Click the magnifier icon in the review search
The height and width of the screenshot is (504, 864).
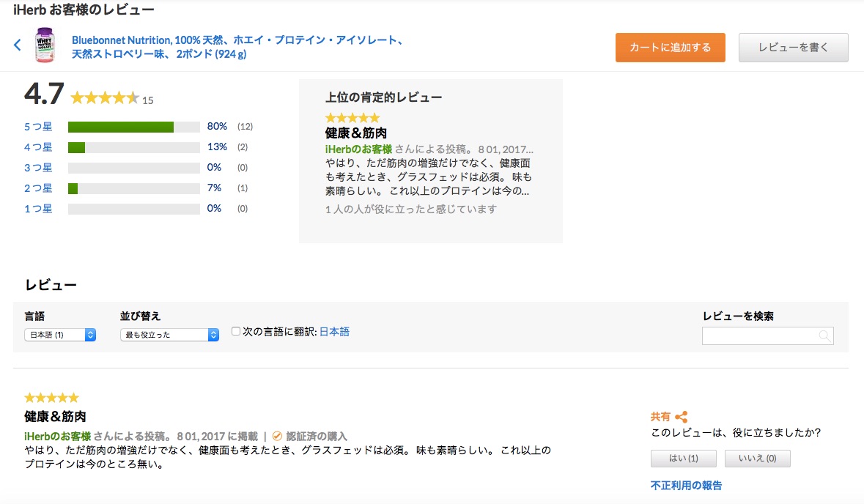pyautogui.click(x=824, y=336)
